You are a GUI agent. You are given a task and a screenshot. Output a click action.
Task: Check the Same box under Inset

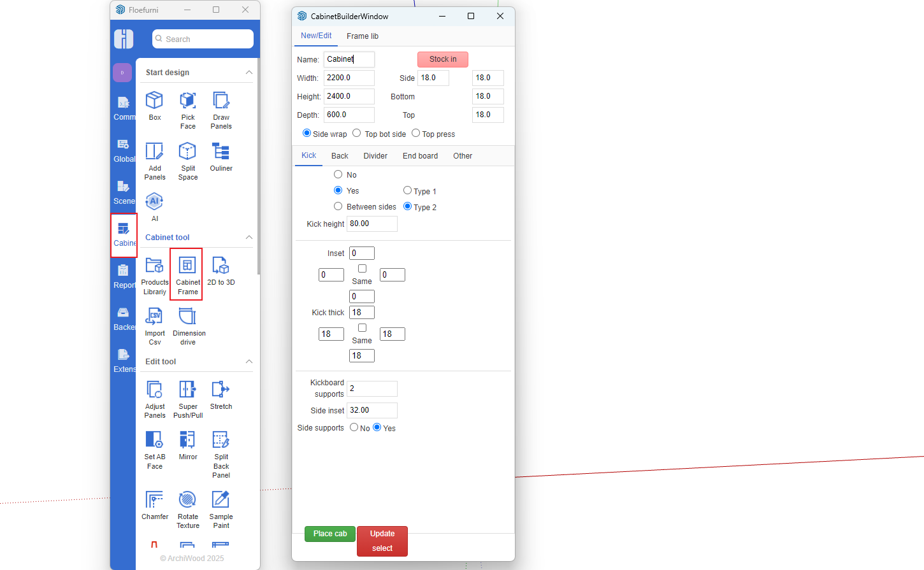click(x=362, y=269)
